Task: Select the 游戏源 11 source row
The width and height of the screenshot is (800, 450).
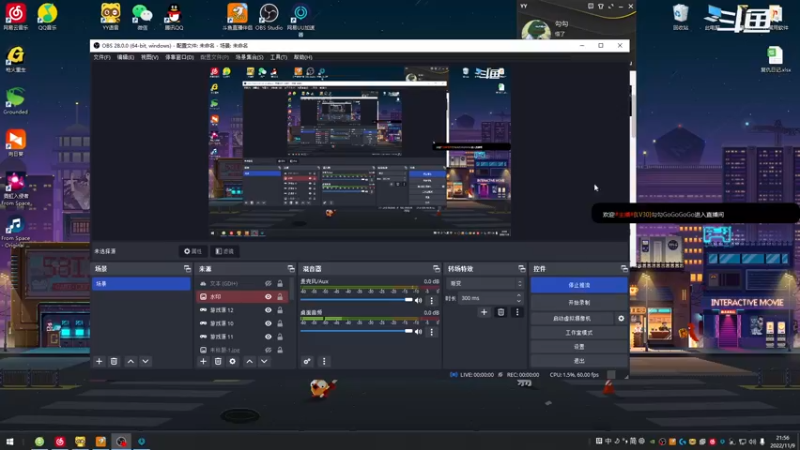Action: (242, 337)
